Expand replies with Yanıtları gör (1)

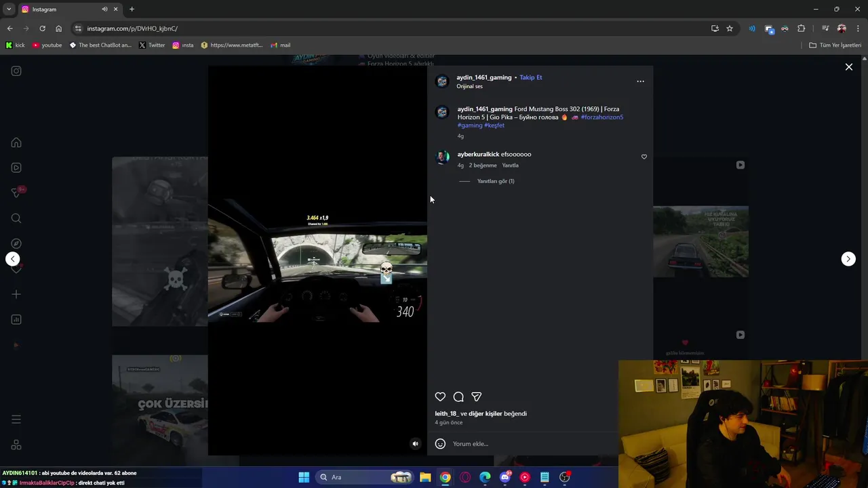[496, 181]
